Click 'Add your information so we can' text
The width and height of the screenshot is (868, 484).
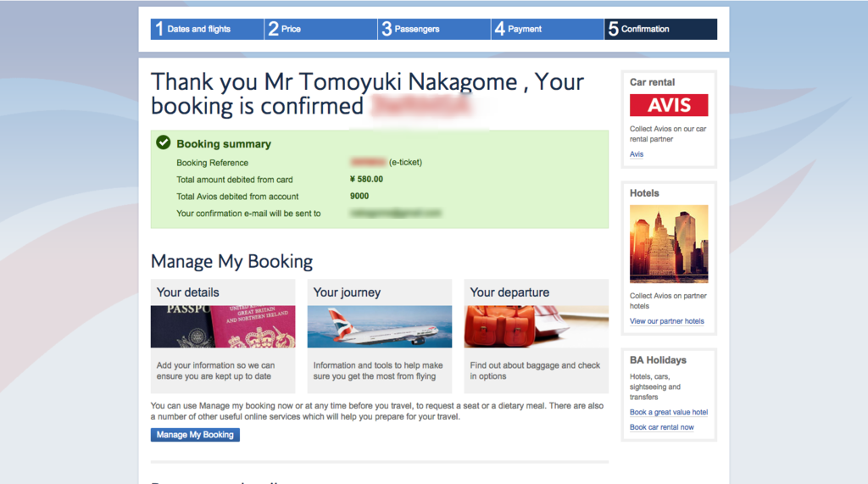pyautogui.click(x=215, y=365)
